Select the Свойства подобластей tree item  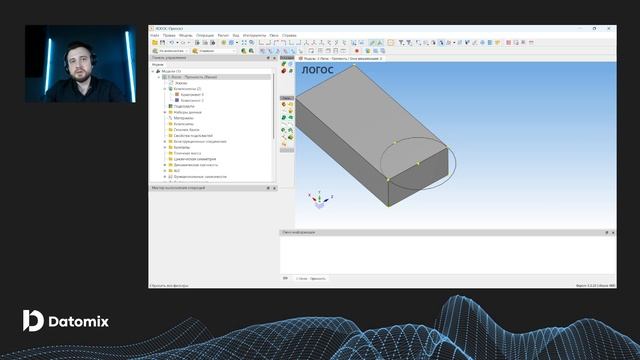[x=193, y=136]
